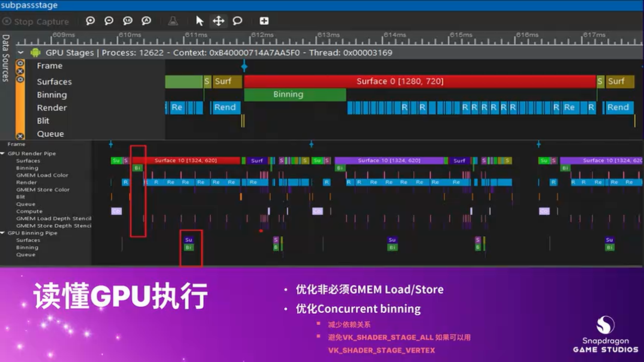Select the 1:1 zoom reset icon
This screenshot has height=362, width=644.
click(127, 21)
